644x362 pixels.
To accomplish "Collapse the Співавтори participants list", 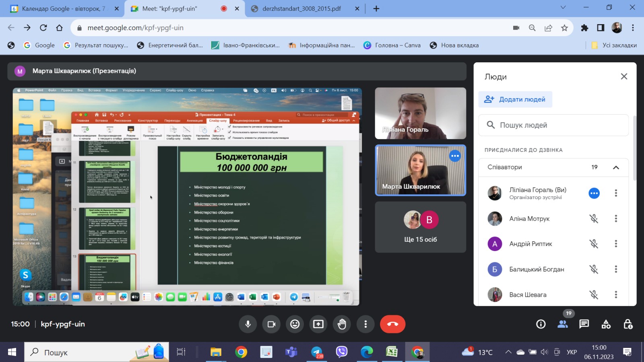I will 616,167.
